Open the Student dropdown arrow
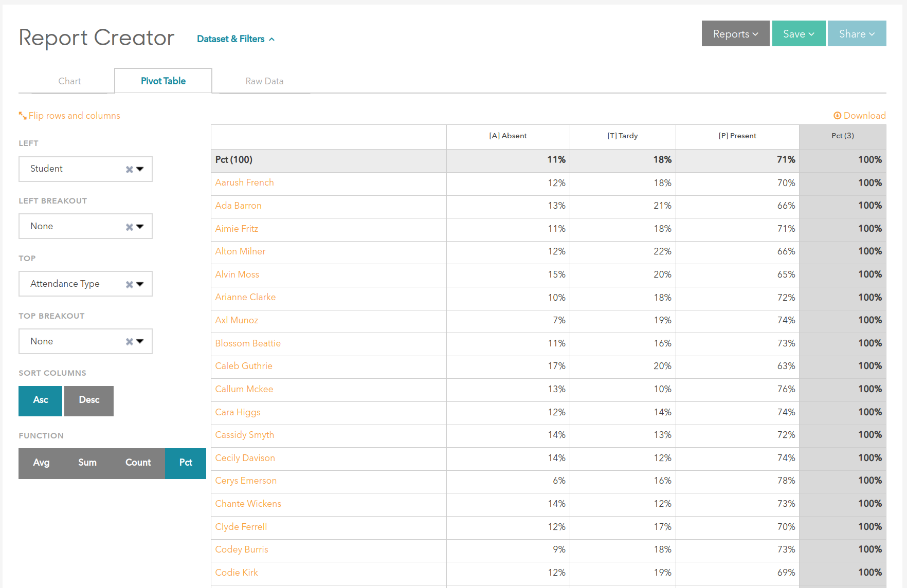907x588 pixels. pos(140,169)
